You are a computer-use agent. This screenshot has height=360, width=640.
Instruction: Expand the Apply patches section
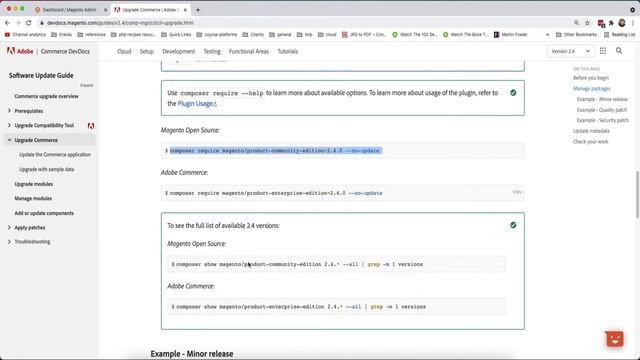click(x=9, y=227)
